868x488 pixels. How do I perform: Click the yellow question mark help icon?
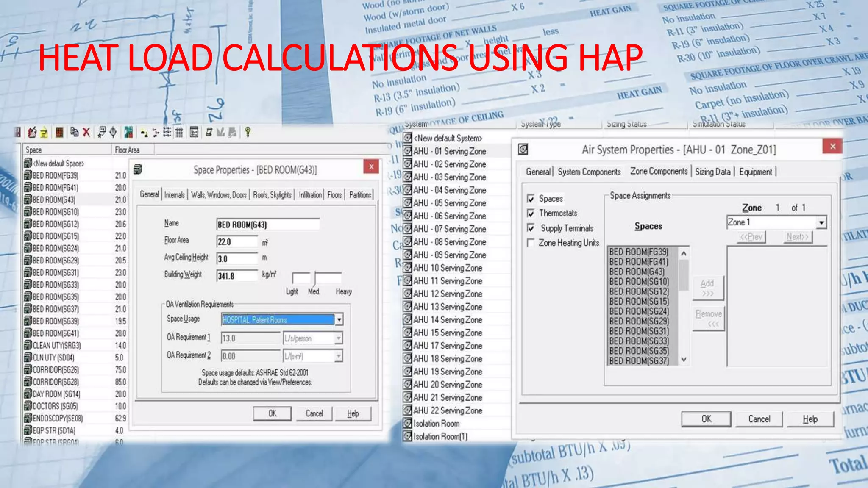248,133
